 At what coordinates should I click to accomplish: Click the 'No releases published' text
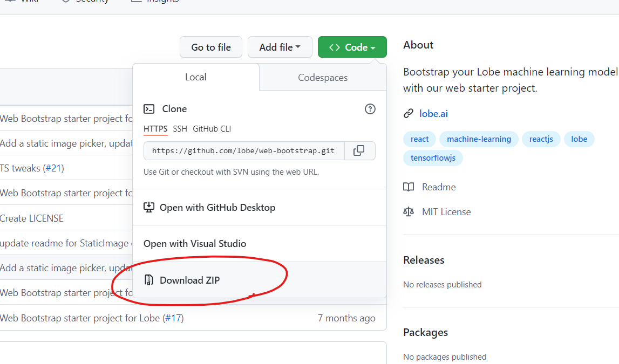click(x=442, y=284)
